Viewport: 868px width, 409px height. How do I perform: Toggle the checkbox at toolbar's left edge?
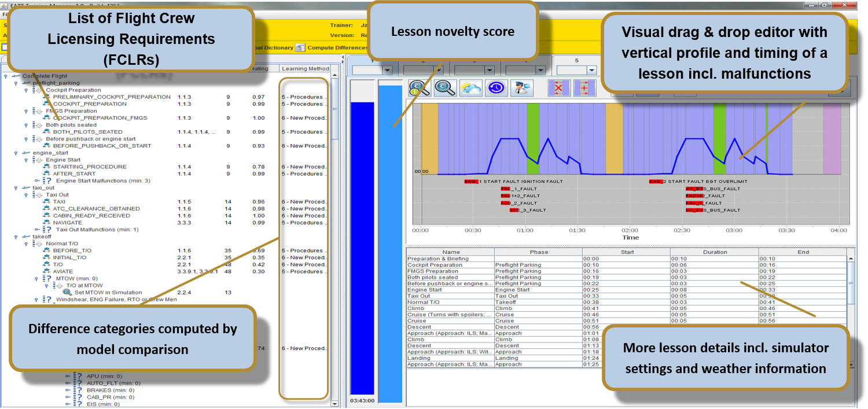5,47
